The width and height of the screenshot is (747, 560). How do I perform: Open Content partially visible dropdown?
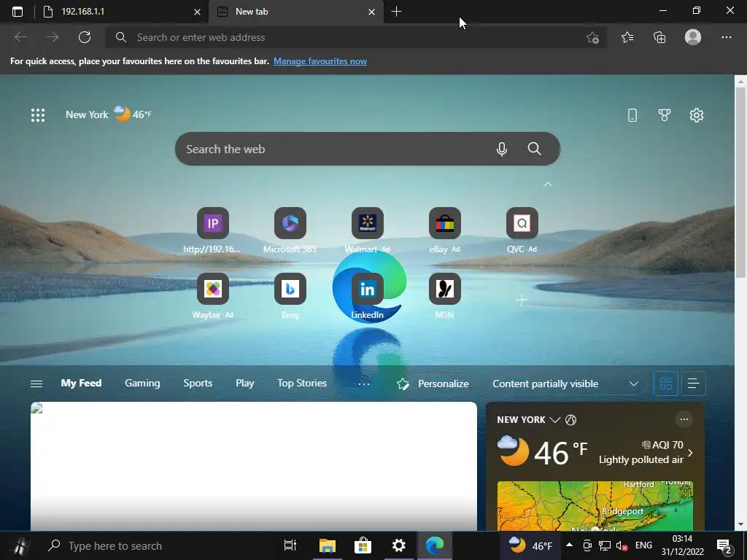point(565,384)
